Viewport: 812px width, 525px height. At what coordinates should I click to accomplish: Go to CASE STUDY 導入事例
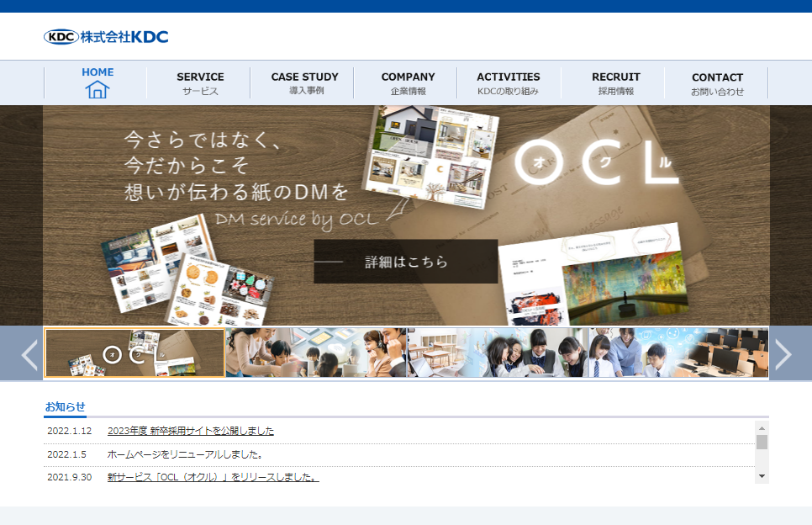click(x=304, y=83)
